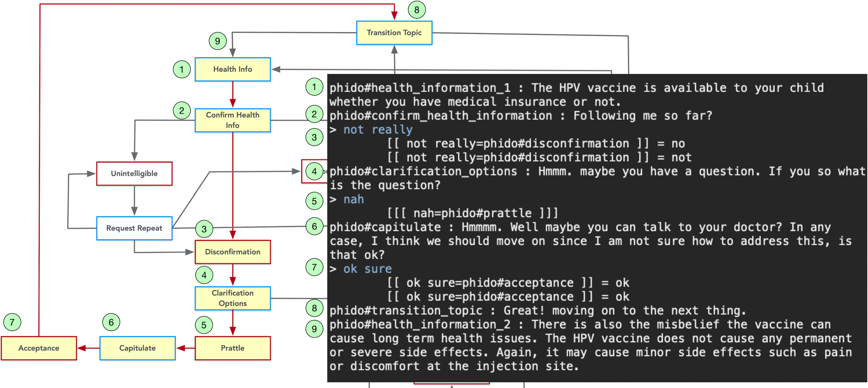The image size is (868, 388).
Task: Select the Request Repeat node
Action: coord(134,228)
